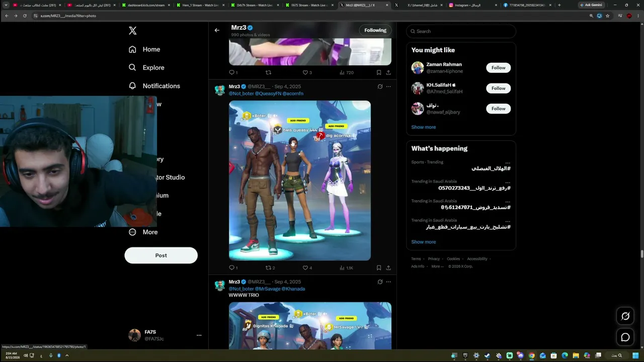Open File Explorer from the Windows taskbar
The image size is (644, 362).
(576, 355)
